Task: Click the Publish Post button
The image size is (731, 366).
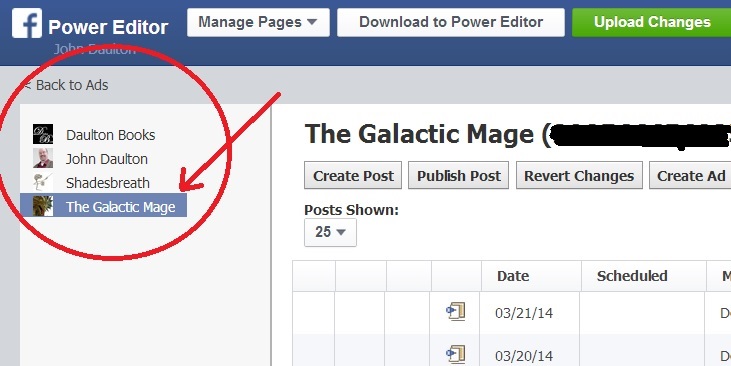Action: (458, 175)
